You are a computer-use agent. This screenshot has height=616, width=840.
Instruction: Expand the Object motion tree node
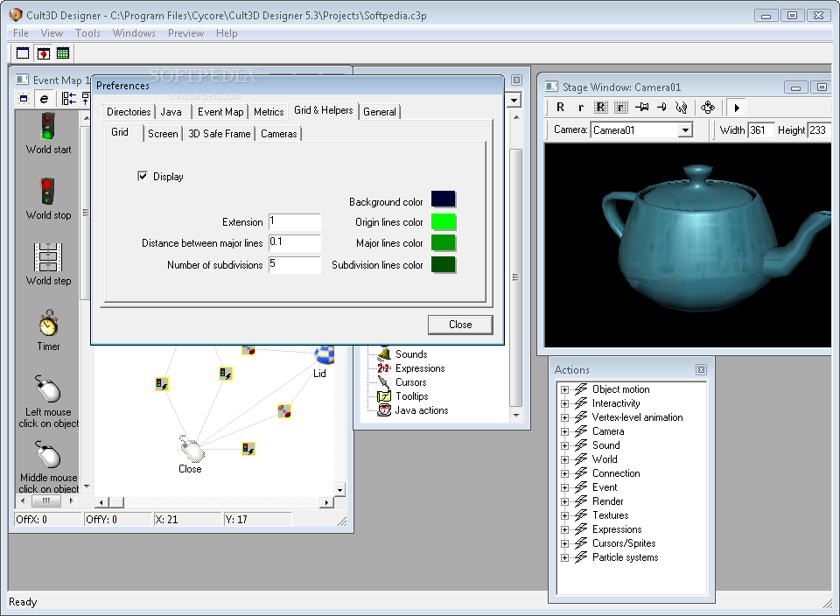tap(565, 390)
